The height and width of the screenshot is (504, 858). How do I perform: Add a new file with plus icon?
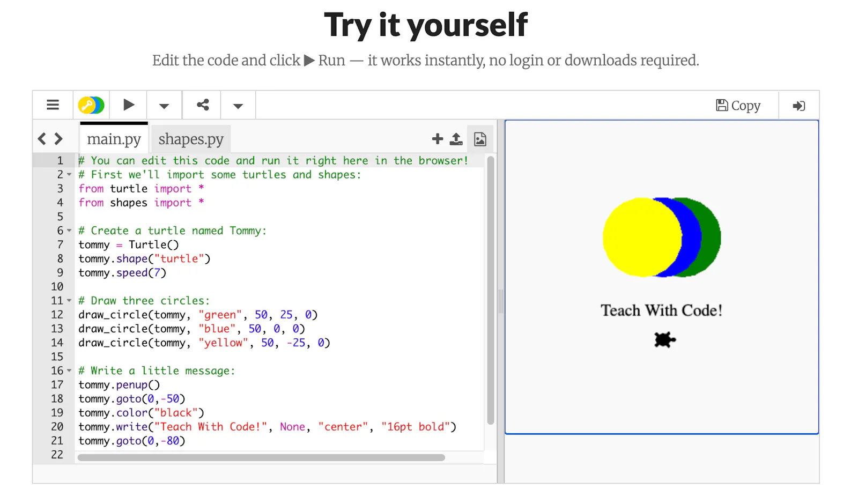(x=438, y=139)
